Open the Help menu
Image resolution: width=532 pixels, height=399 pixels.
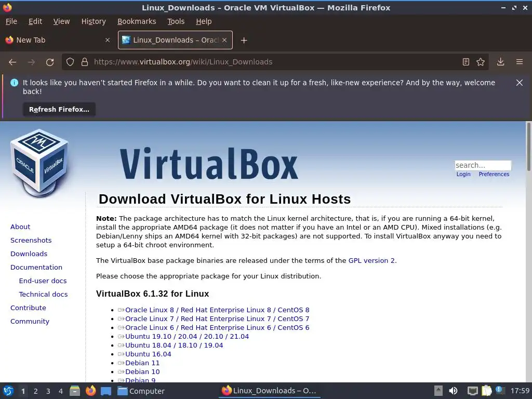(x=204, y=21)
